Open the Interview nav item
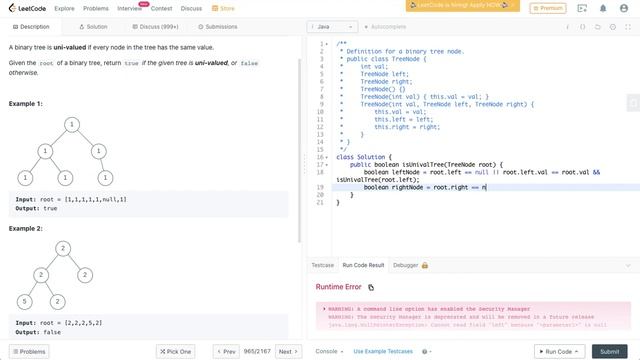640x360 pixels. pyautogui.click(x=129, y=8)
